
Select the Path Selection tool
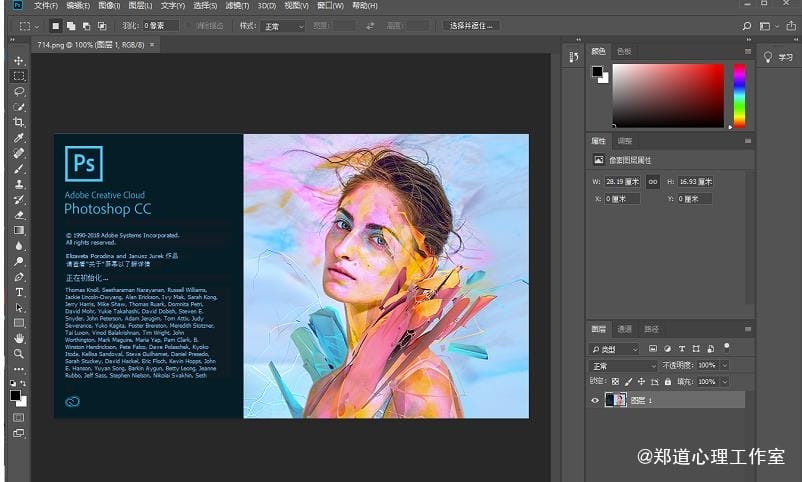(x=19, y=308)
